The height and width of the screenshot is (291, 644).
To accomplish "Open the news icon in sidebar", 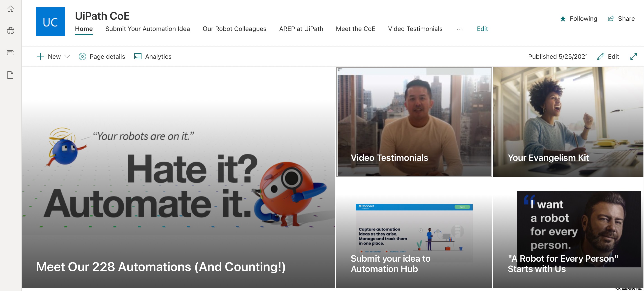I will pyautogui.click(x=11, y=53).
